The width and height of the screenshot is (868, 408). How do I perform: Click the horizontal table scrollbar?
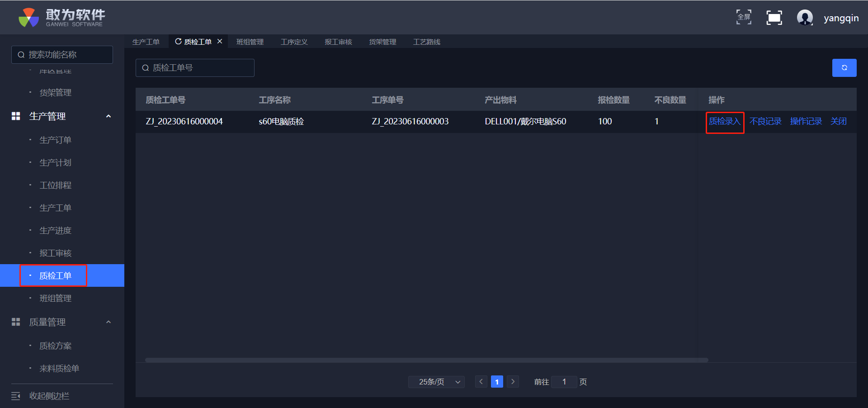click(x=426, y=360)
